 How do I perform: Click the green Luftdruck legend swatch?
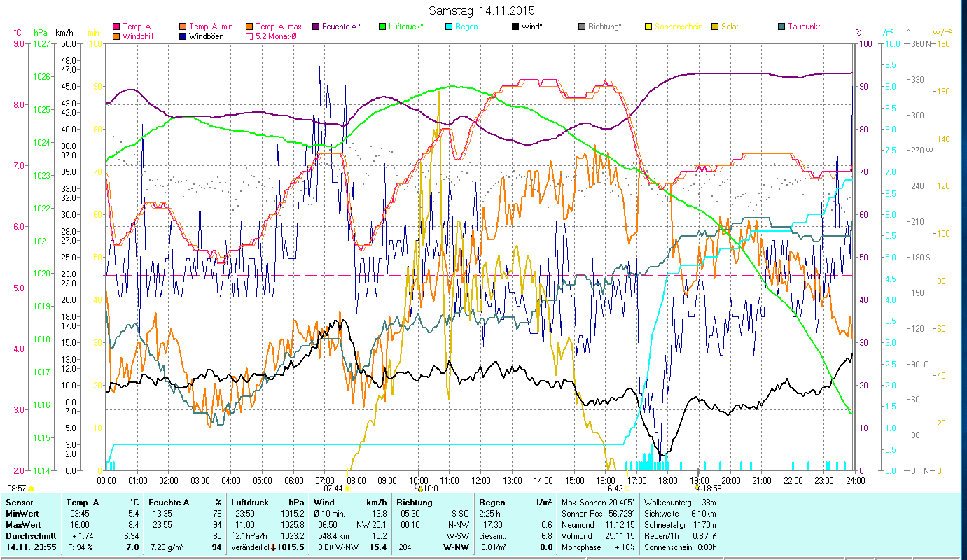[x=382, y=27]
